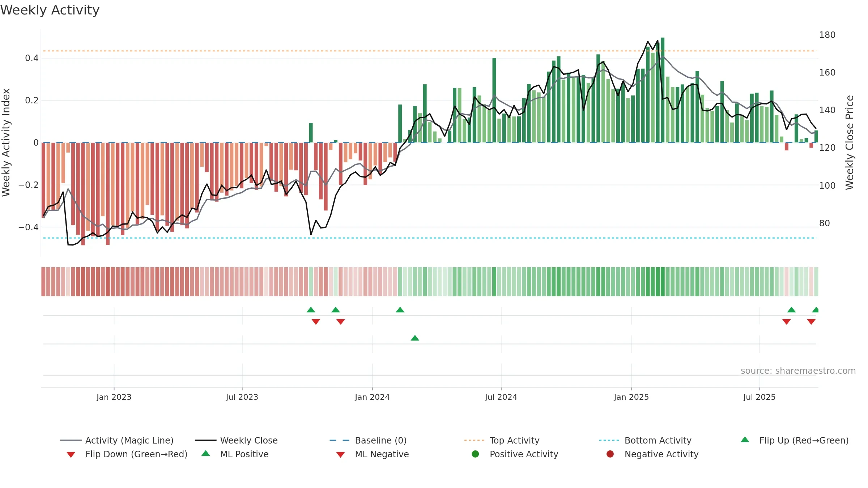Click the flip-up triangle just after Jan 2024
Viewport: 868px width, 488px height.
[400, 310]
